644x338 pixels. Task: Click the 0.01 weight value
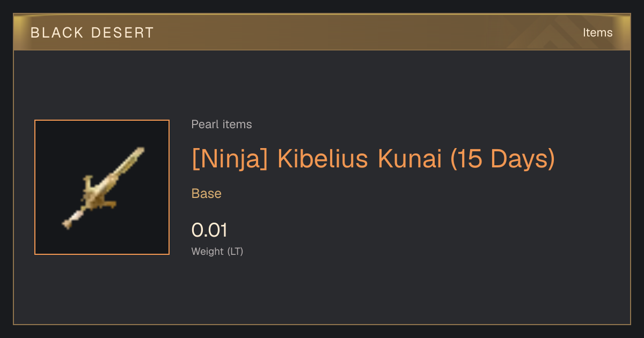pos(210,230)
